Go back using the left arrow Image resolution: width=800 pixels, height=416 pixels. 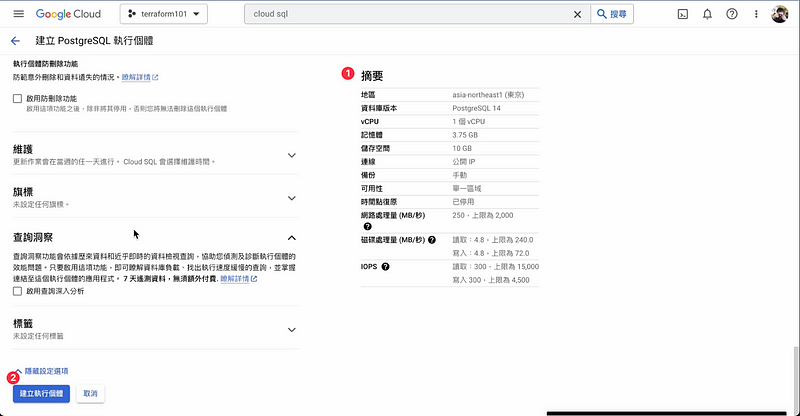click(x=15, y=41)
